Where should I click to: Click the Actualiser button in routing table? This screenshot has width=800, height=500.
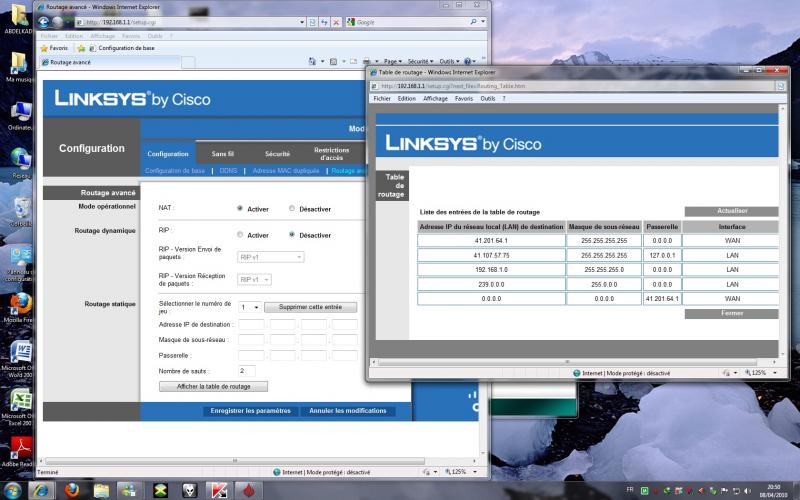732,211
